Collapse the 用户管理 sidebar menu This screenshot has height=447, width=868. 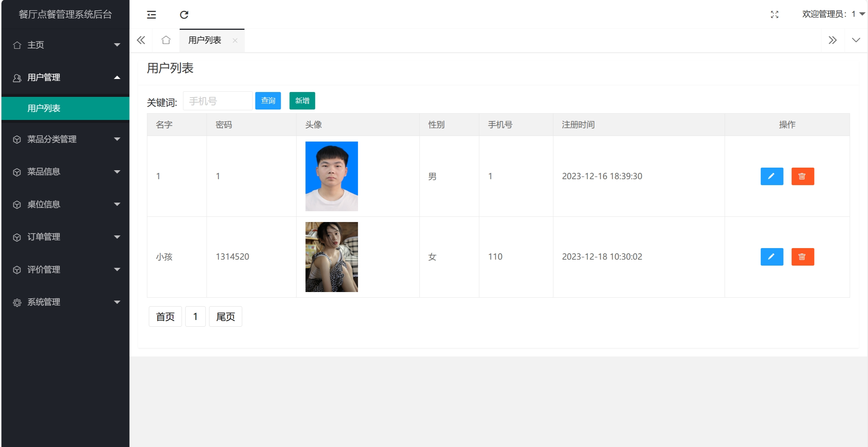65,77
